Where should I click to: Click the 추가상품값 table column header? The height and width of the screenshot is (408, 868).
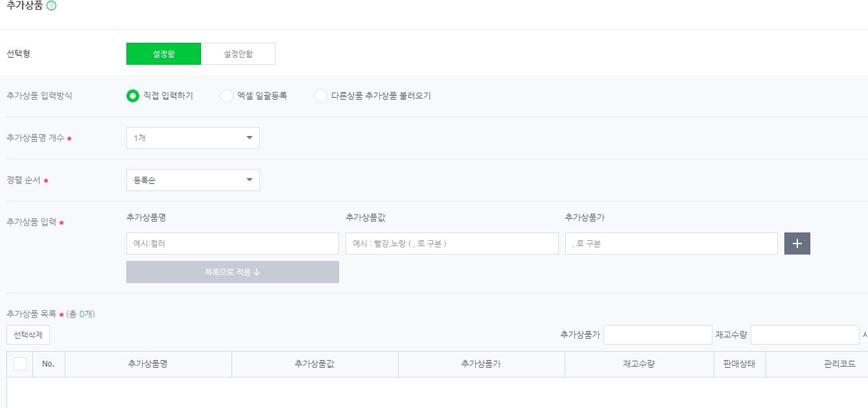pos(315,364)
